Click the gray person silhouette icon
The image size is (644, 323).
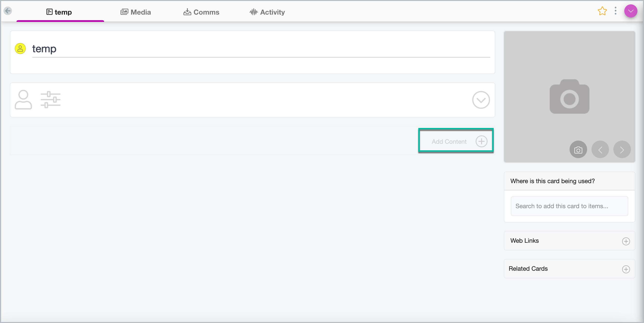coord(23,100)
